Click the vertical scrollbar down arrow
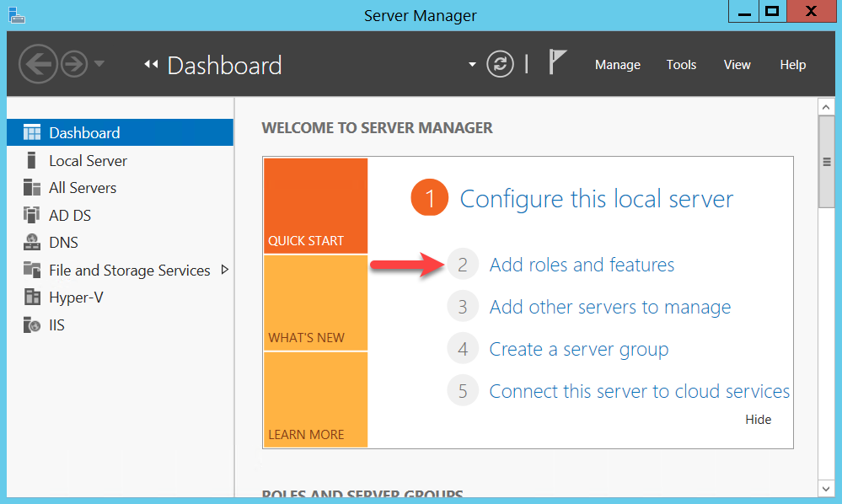This screenshot has width=842, height=504. tap(826, 487)
